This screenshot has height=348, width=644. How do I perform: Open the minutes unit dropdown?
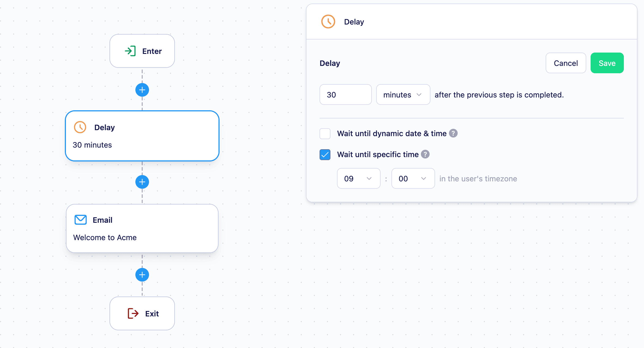click(403, 94)
